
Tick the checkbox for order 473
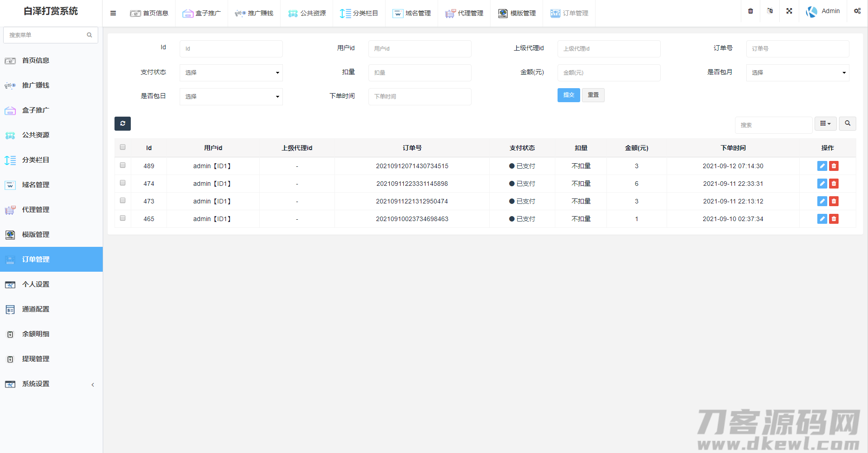tap(123, 201)
